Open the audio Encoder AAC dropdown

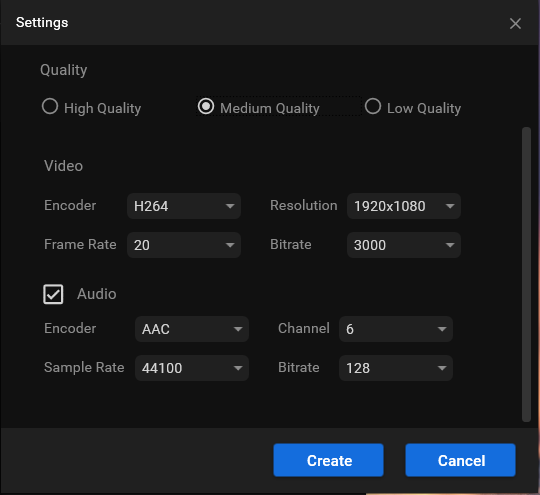click(192, 329)
